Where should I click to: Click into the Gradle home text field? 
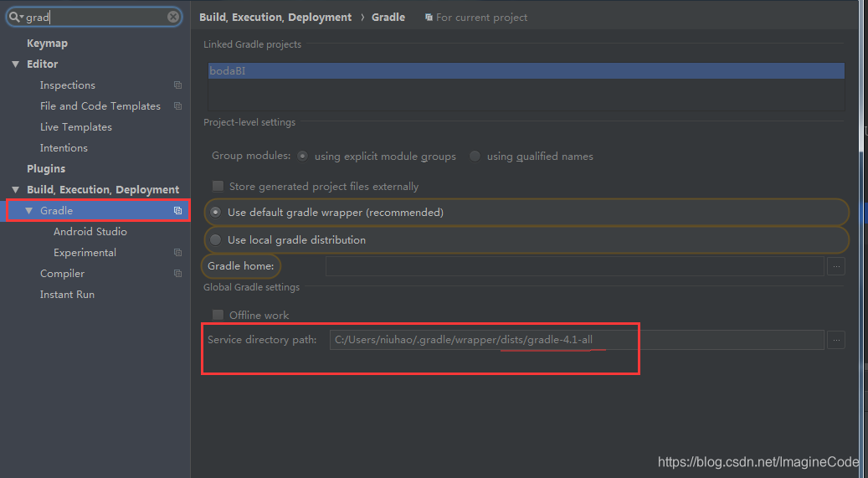coord(574,266)
